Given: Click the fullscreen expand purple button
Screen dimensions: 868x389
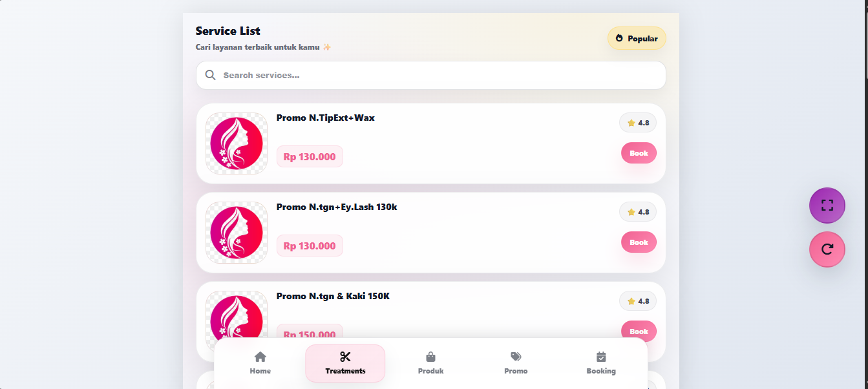Looking at the screenshot, I should (827, 205).
